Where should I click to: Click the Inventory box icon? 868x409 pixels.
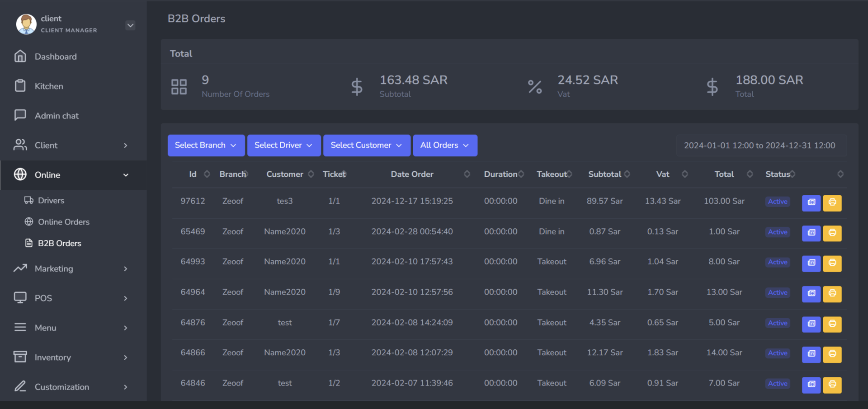pyautogui.click(x=20, y=357)
